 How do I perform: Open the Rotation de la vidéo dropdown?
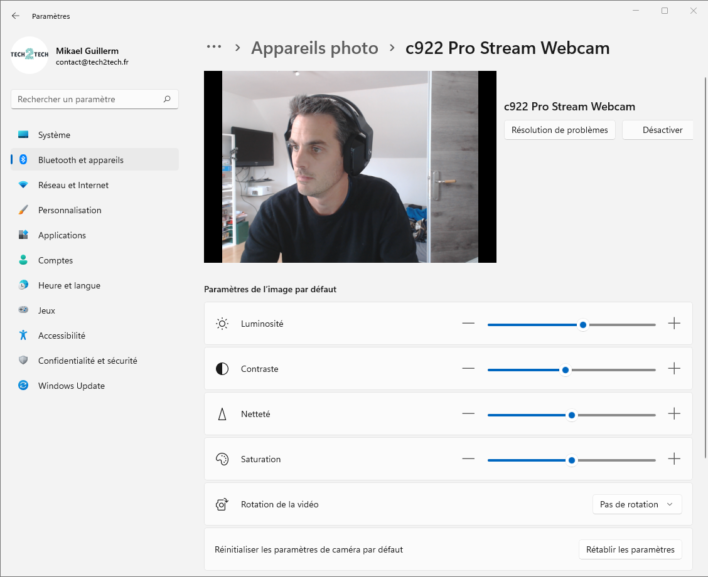tap(636, 505)
